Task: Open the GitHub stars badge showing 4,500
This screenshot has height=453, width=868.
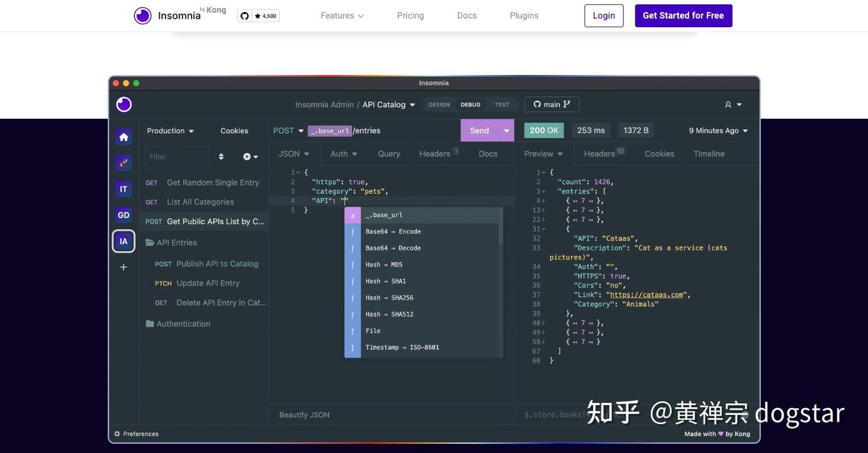Action: pyautogui.click(x=259, y=16)
